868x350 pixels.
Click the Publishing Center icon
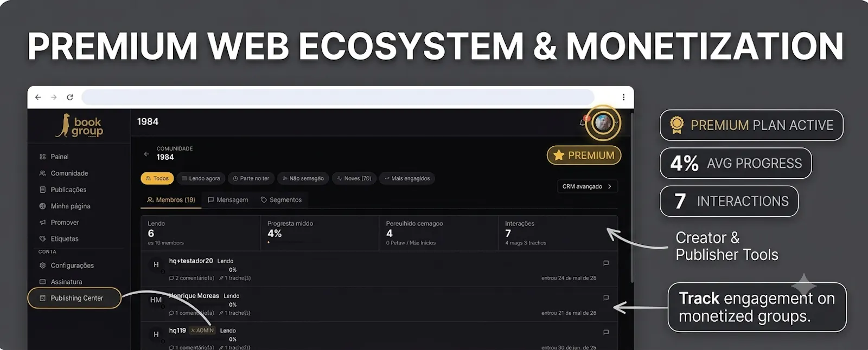point(43,298)
